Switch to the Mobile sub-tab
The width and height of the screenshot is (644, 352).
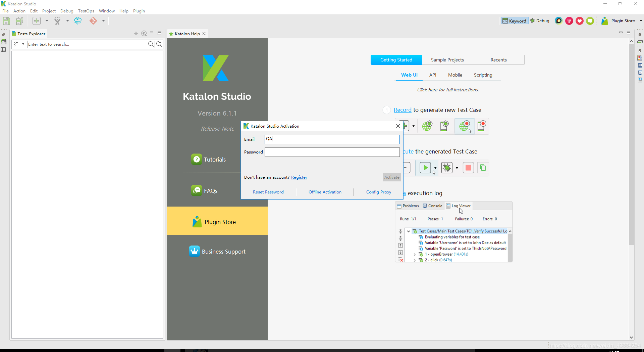click(455, 75)
